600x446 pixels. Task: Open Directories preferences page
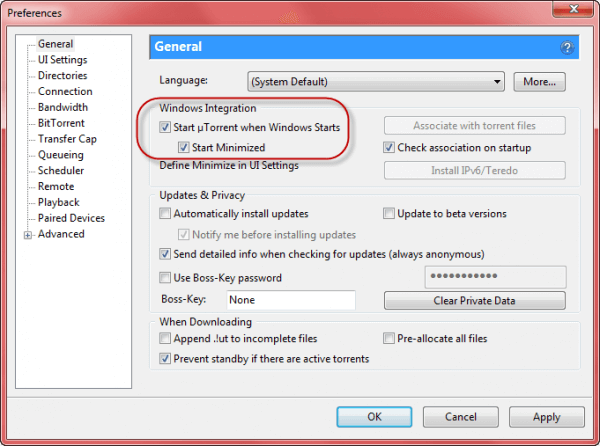click(x=62, y=75)
